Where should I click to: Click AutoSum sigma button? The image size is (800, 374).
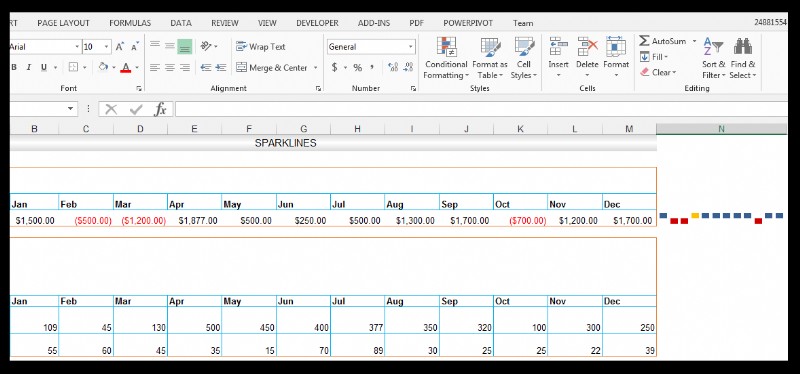click(x=662, y=41)
